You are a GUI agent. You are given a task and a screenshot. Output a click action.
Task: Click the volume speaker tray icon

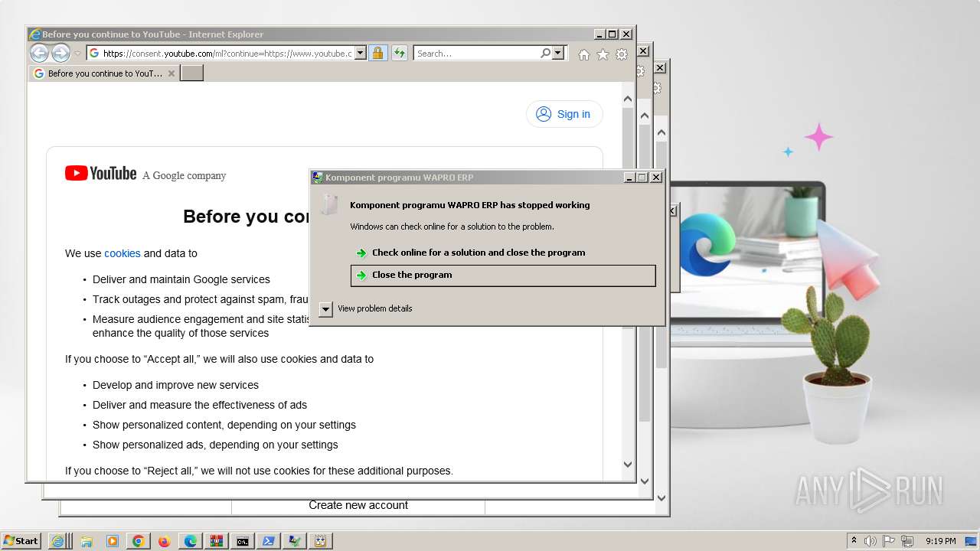(x=871, y=541)
